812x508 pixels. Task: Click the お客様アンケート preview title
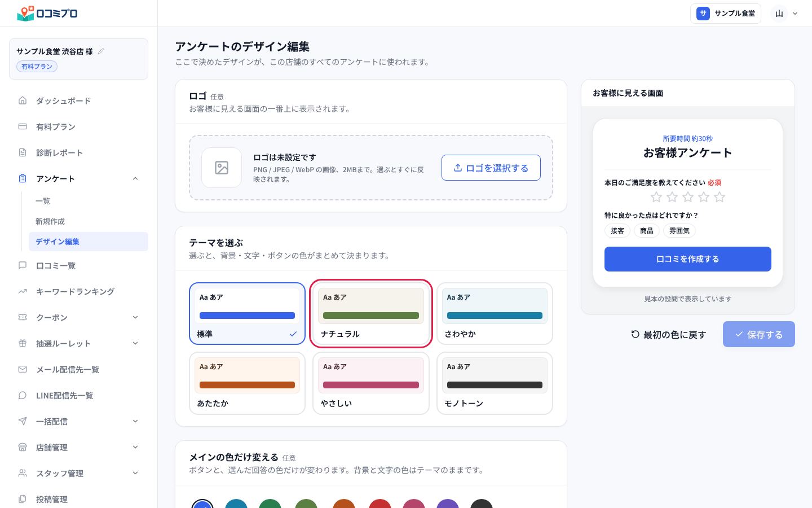click(x=688, y=153)
